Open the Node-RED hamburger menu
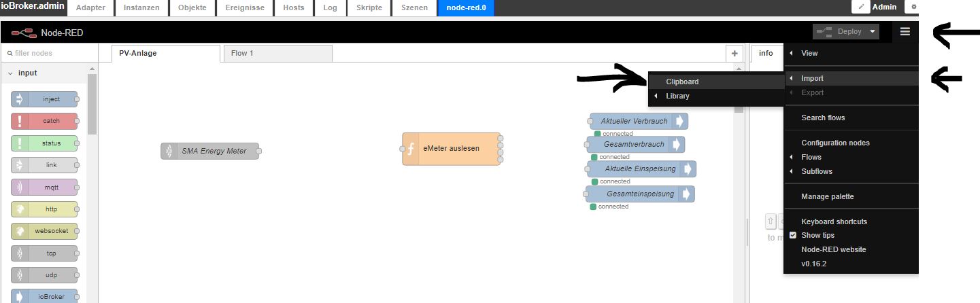The width and height of the screenshot is (980, 303). point(905,31)
